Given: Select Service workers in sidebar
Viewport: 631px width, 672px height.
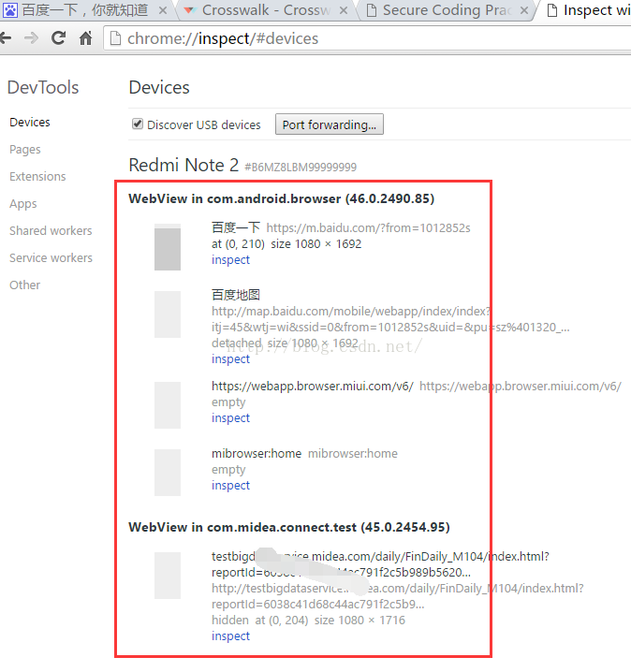Looking at the screenshot, I should pyautogui.click(x=51, y=257).
